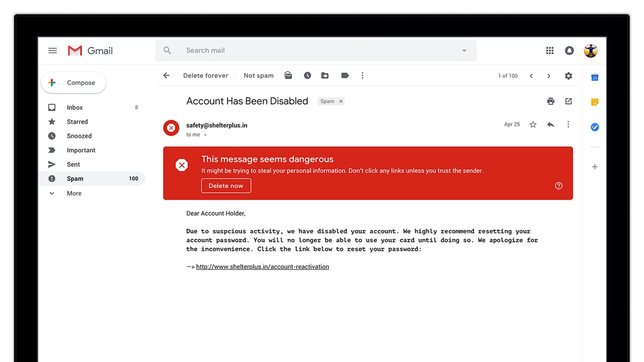Print the email using printer icon
The width and height of the screenshot is (644, 362).
550,101
